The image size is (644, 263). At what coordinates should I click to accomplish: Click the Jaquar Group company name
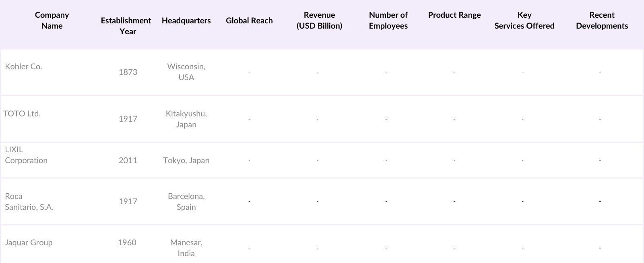pos(29,243)
